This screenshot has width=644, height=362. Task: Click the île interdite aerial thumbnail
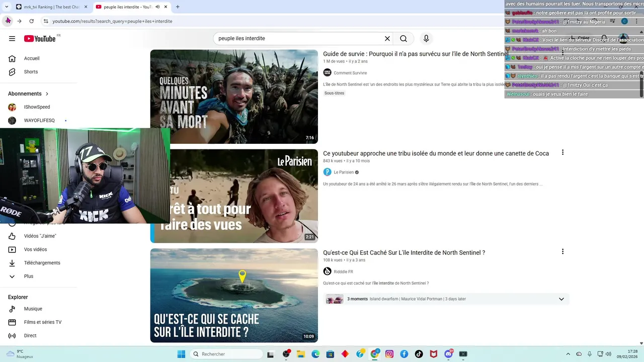[234, 296]
